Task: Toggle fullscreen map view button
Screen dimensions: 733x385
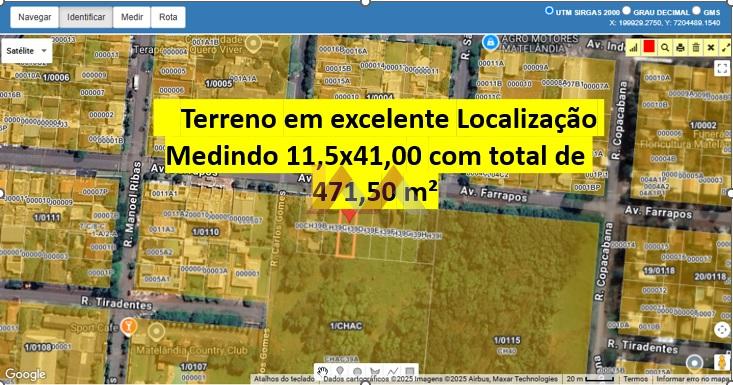Action: [x=722, y=69]
